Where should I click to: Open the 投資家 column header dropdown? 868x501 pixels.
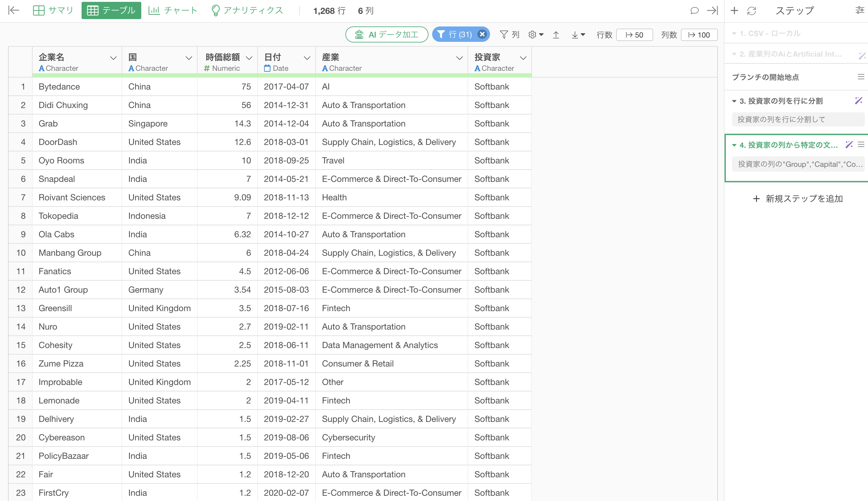point(523,58)
